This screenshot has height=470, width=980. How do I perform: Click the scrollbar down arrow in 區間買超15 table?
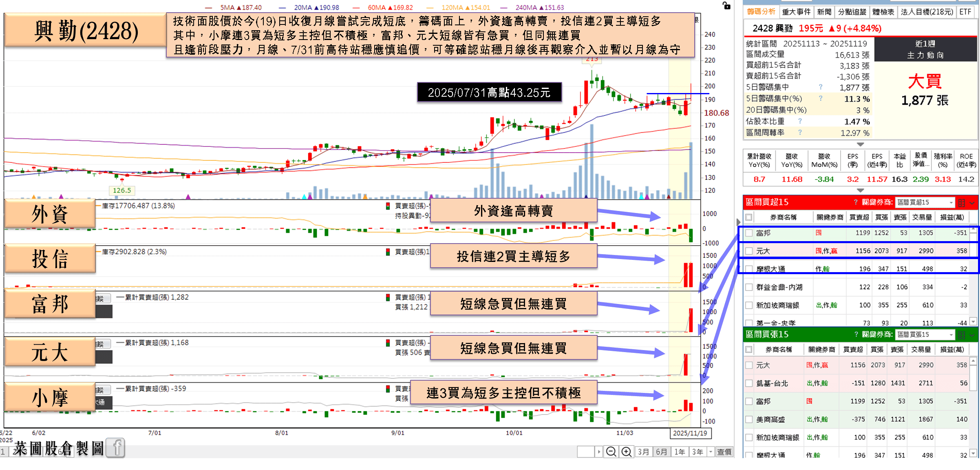pos(973,321)
